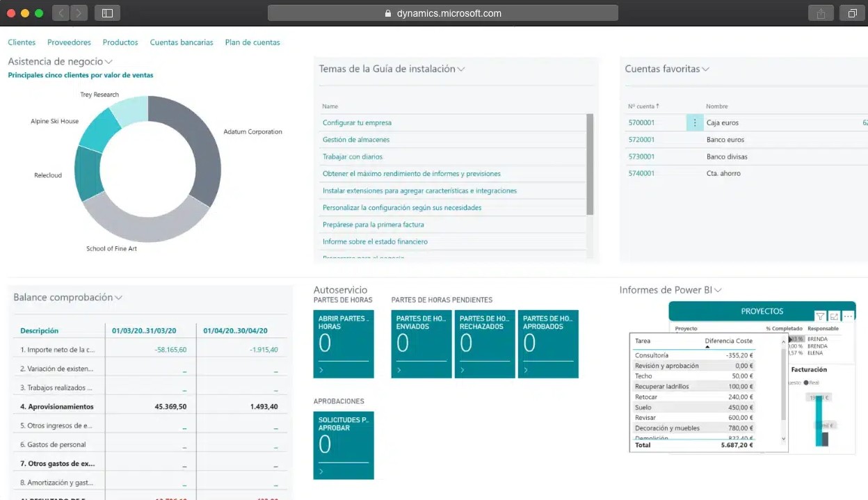Click the scroll down arrow in Tarea table

pyautogui.click(x=784, y=439)
